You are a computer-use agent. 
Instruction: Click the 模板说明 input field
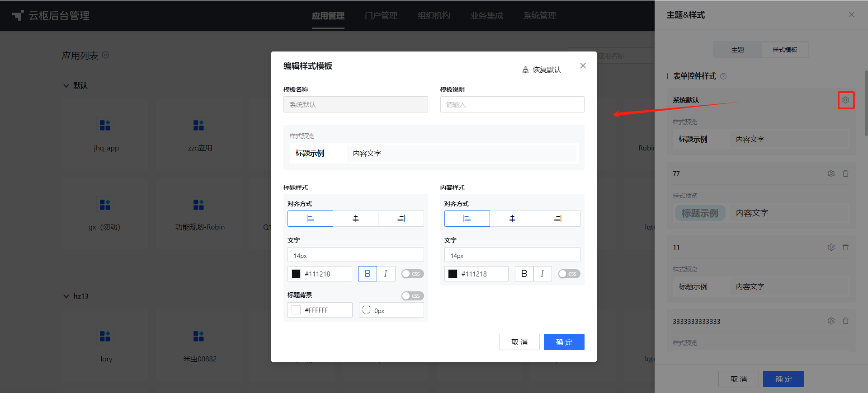512,104
